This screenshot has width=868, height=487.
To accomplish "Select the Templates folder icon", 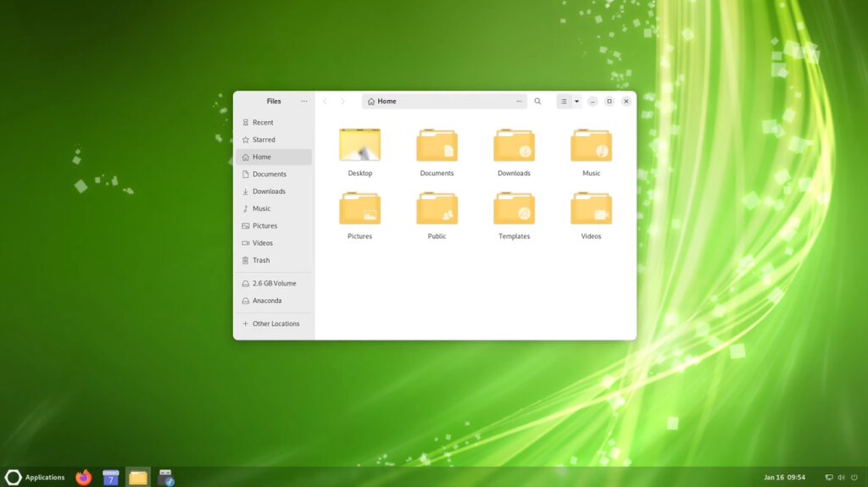I will point(514,208).
